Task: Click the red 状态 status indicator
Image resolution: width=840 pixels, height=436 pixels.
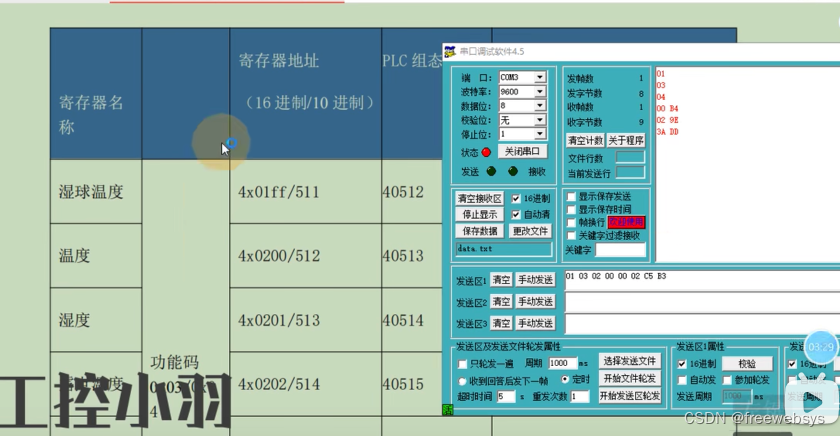Action: [486, 152]
